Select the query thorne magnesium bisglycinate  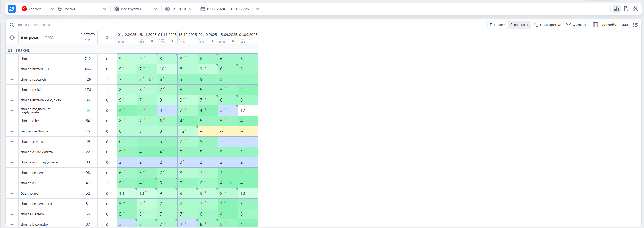click(36, 111)
